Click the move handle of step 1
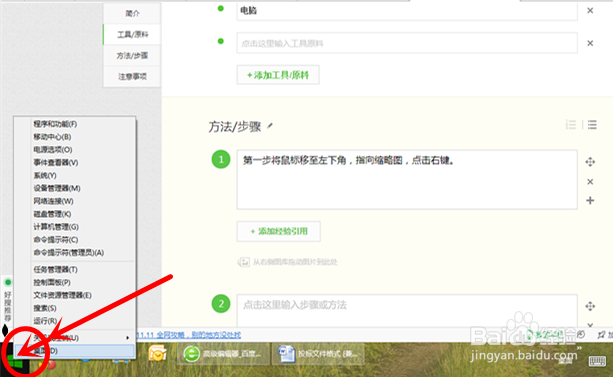The image size is (613, 377). (x=590, y=162)
